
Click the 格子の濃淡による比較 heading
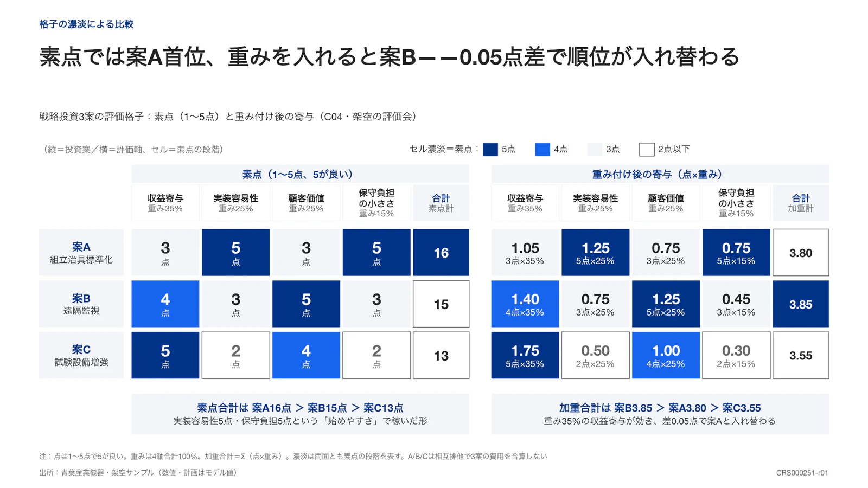86,24
